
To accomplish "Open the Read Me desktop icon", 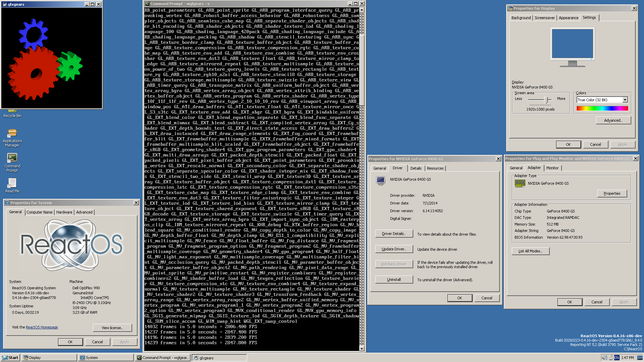I will [12, 183].
